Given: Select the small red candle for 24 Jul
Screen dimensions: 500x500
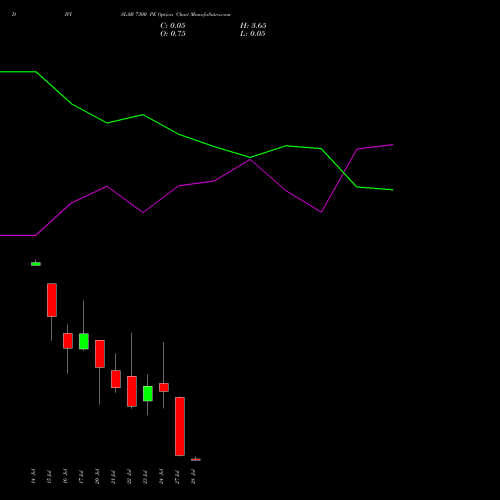Looking at the screenshot, I should [x=164, y=387].
